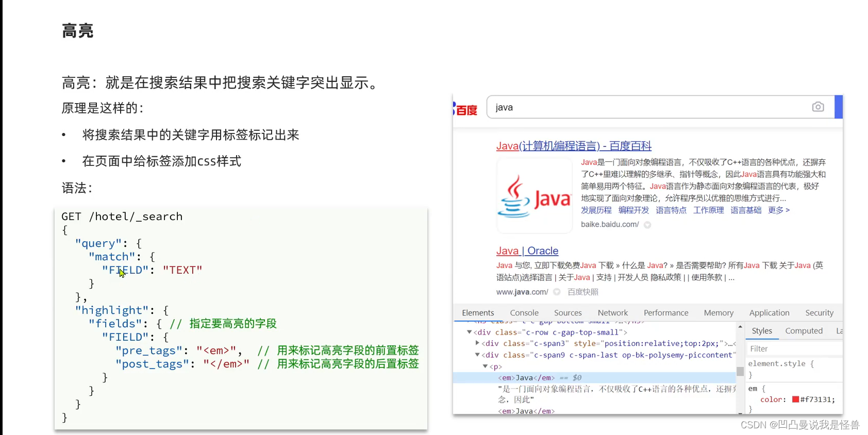Switch to the Performance DevTools tab
Viewport: 868px width, 435px height.
[666, 313]
